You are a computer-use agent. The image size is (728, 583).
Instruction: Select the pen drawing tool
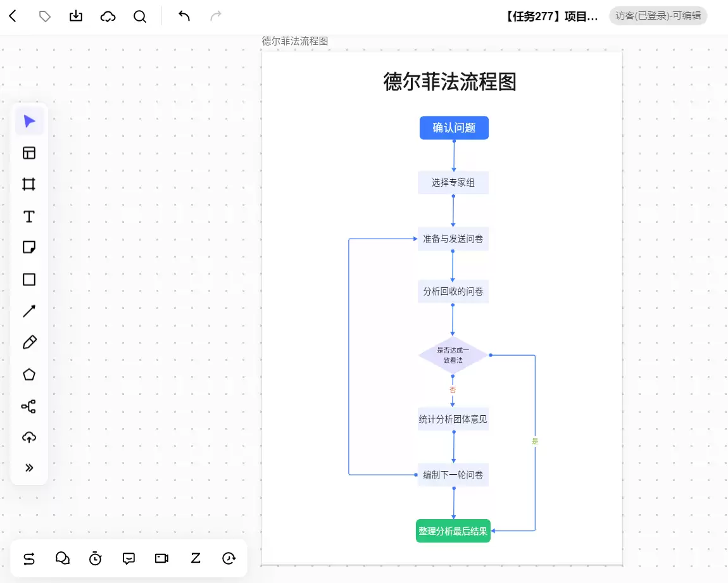click(x=29, y=342)
